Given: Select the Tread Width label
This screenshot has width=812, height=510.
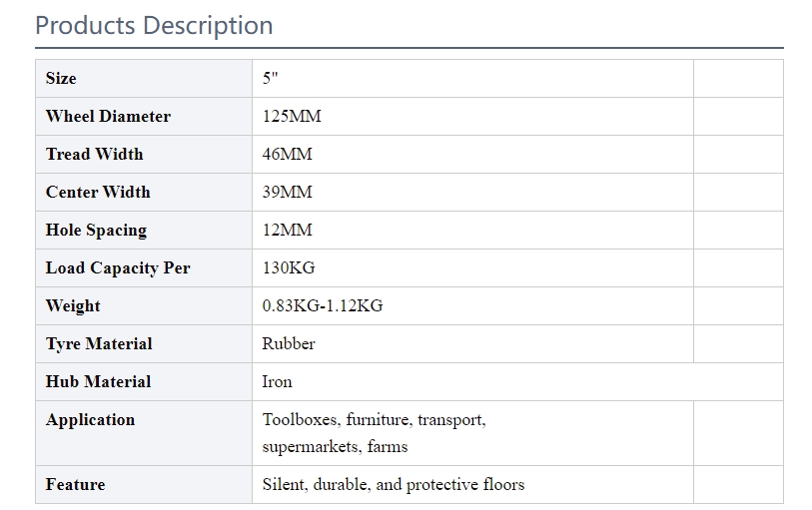Looking at the screenshot, I should [94, 154].
